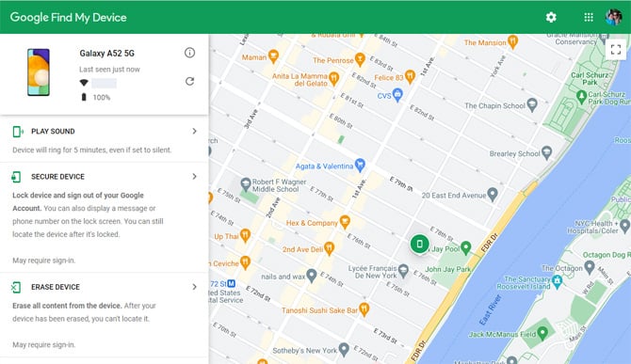The width and height of the screenshot is (631, 364).
Task: Select Sotheby's New York pin
Action: tap(344, 350)
